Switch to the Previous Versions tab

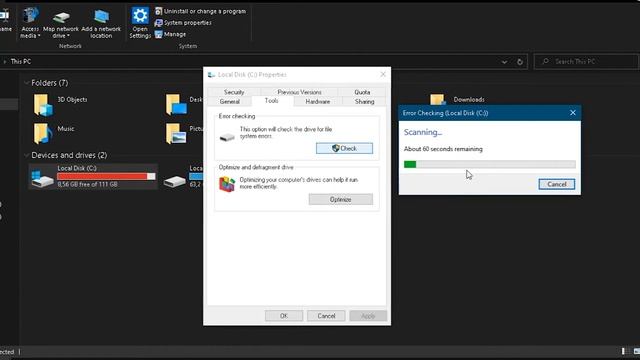pos(299,92)
